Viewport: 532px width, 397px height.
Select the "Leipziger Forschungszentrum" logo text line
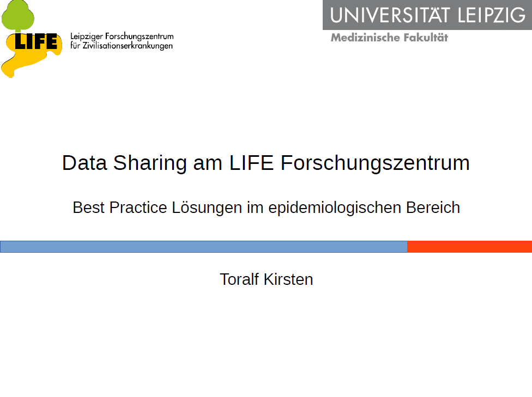point(122,36)
